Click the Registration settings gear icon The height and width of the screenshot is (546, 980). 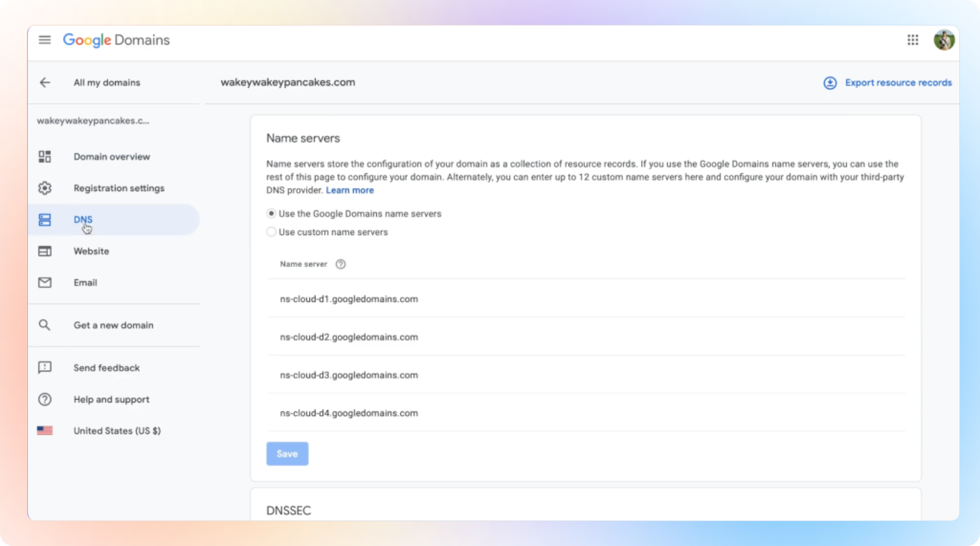(45, 188)
